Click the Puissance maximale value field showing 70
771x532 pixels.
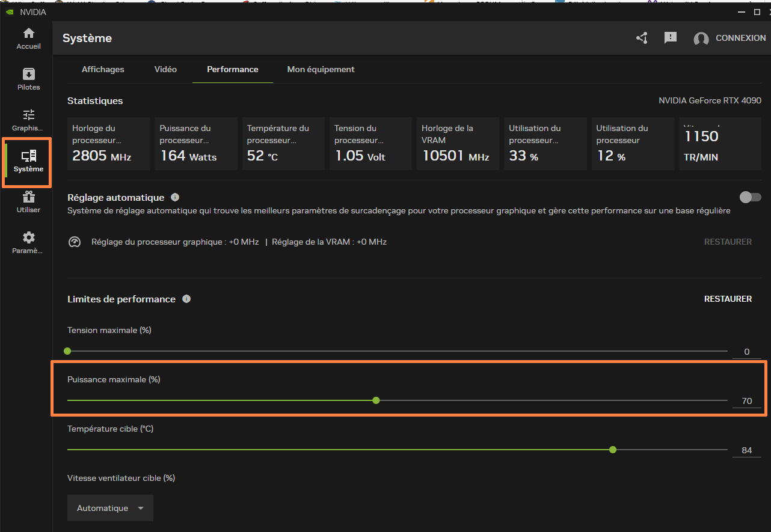(x=747, y=401)
